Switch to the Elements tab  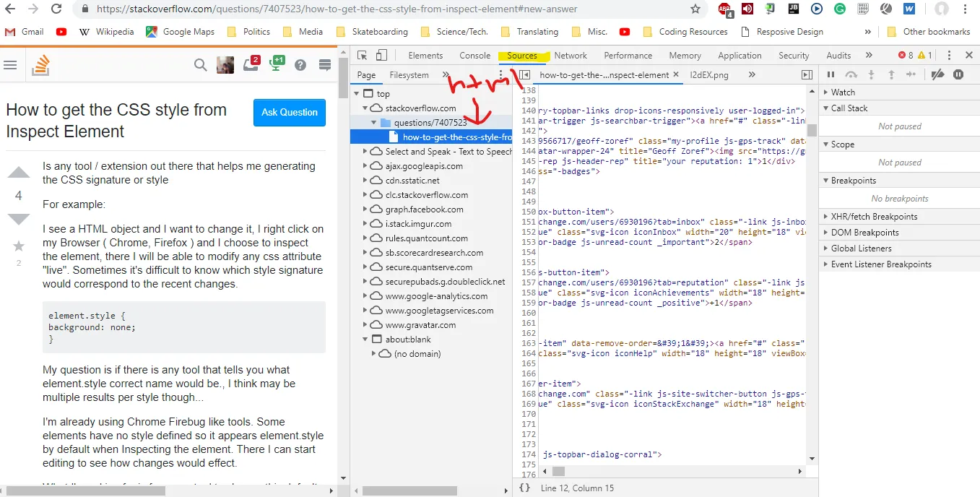point(425,56)
